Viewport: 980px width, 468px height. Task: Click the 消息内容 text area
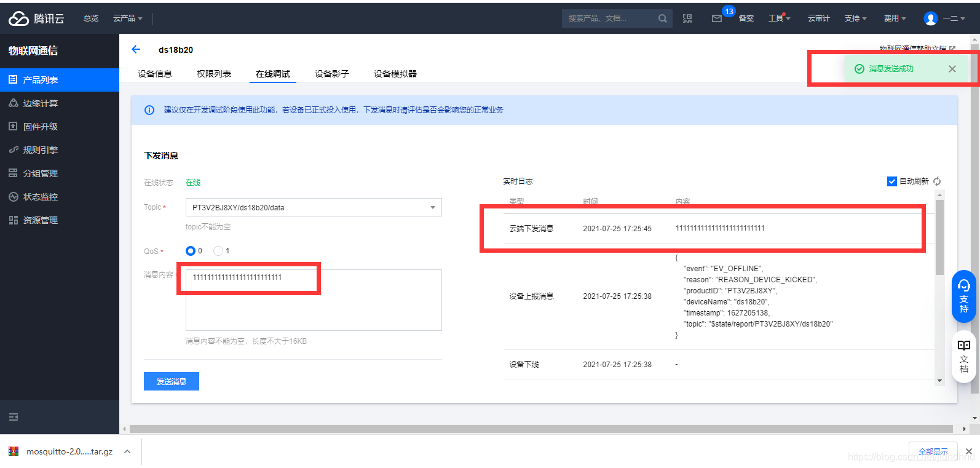point(314,300)
